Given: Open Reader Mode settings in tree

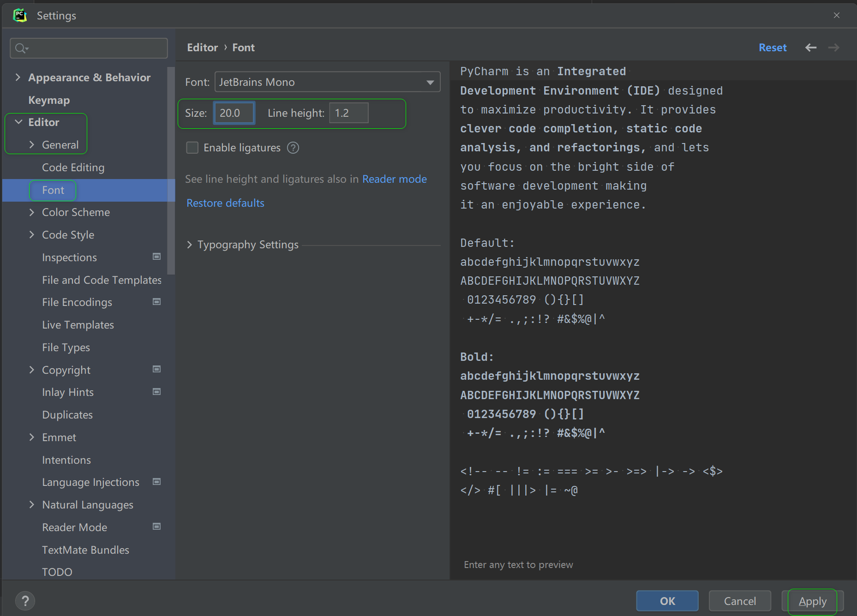Looking at the screenshot, I should click(74, 527).
